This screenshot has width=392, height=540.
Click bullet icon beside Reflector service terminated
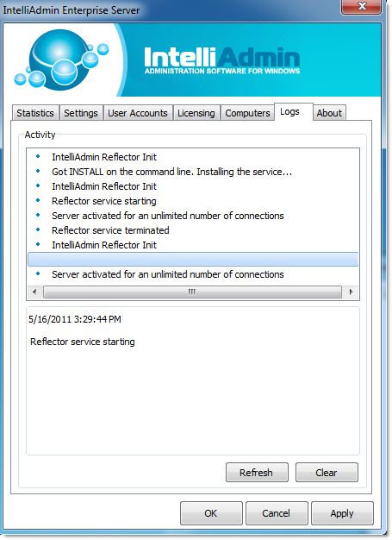click(38, 229)
